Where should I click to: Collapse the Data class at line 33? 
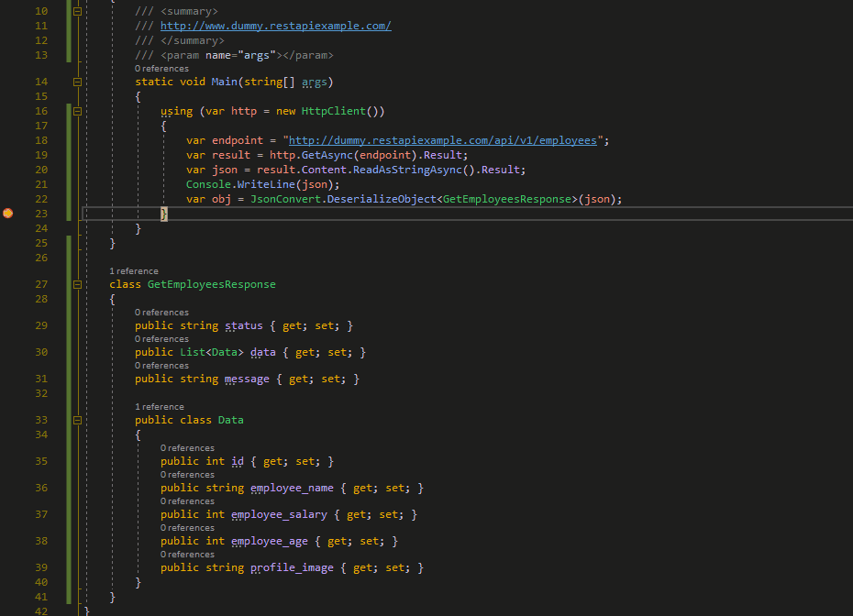click(x=77, y=420)
